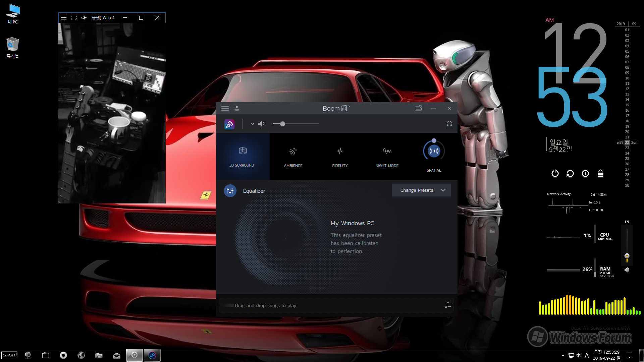Viewport: 644px width, 362px height.
Task: Click the Boom app menu hamburger icon
Action: 225,108
